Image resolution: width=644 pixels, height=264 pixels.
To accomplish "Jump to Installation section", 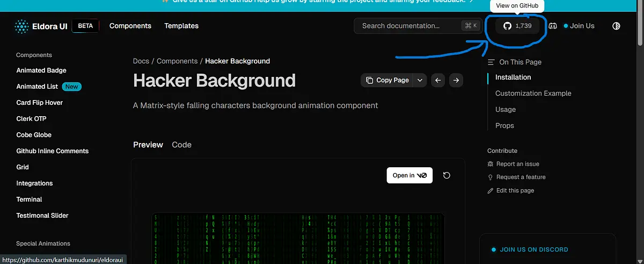I will [513, 77].
